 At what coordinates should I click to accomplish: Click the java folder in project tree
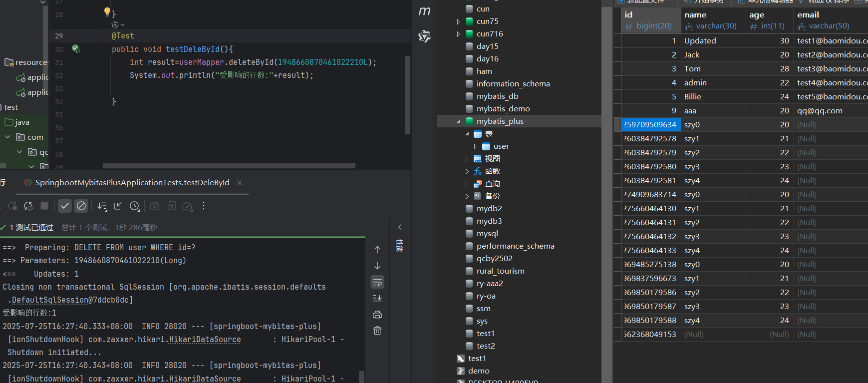(x=17, y=122)
